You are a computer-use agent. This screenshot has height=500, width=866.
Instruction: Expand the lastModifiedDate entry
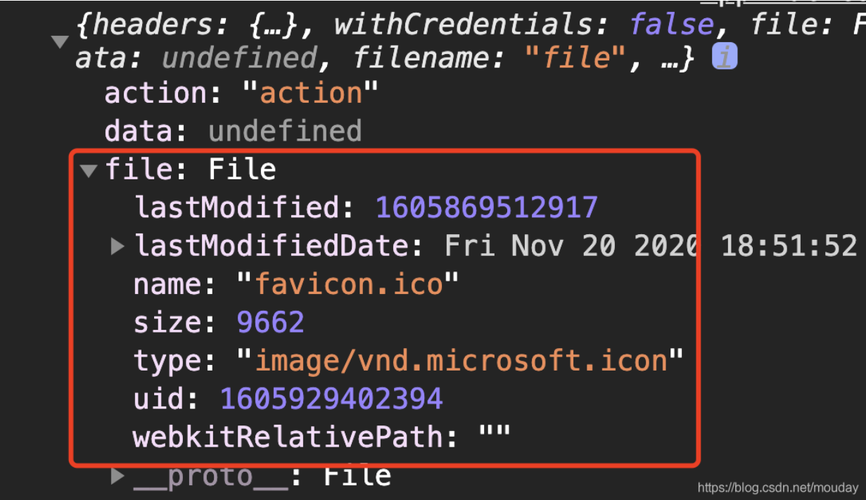pyautogui.click(x=117, y=246)
